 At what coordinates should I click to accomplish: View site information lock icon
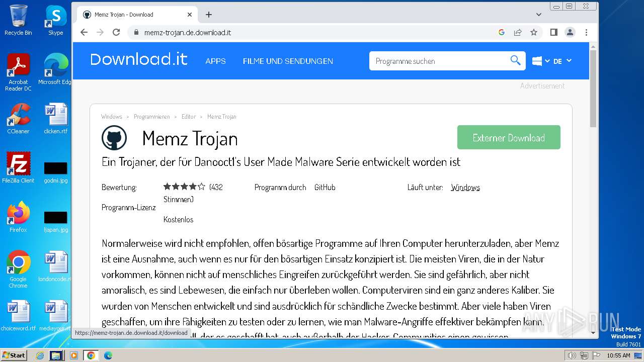pyautogui.click(x=136, y=32)
